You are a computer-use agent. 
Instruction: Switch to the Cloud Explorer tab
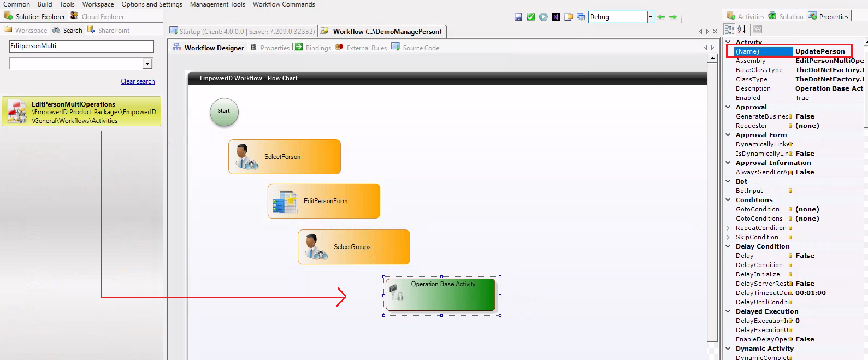click(x=97, y=16)
